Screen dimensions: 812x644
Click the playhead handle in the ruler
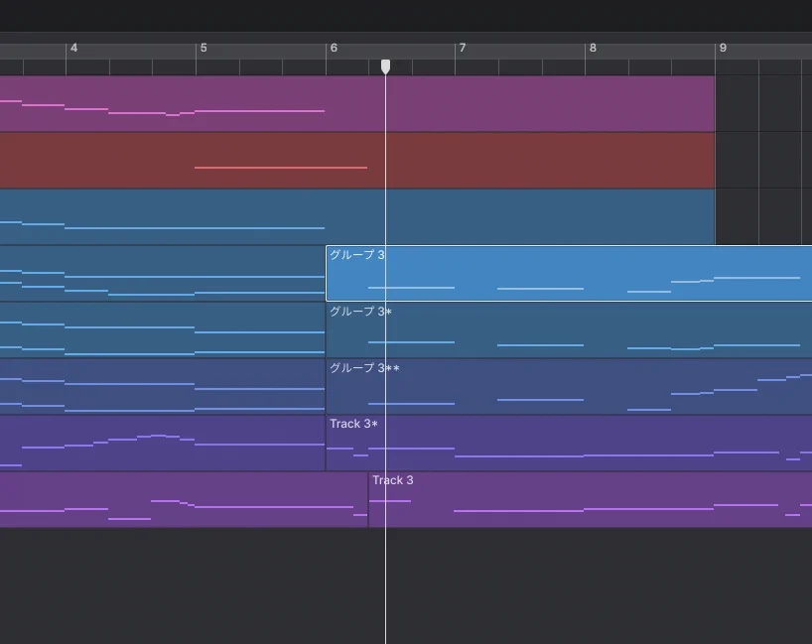385,66
